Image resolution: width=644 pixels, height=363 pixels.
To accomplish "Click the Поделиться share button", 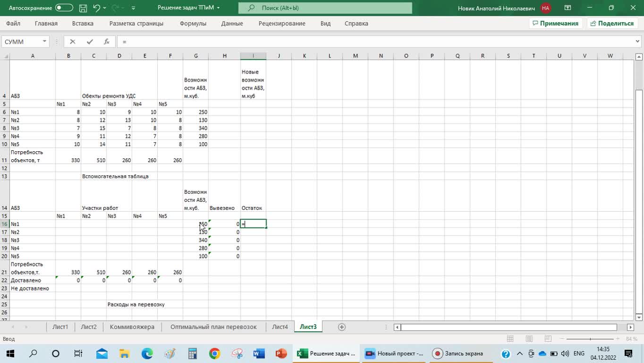I will pos(612,23).
